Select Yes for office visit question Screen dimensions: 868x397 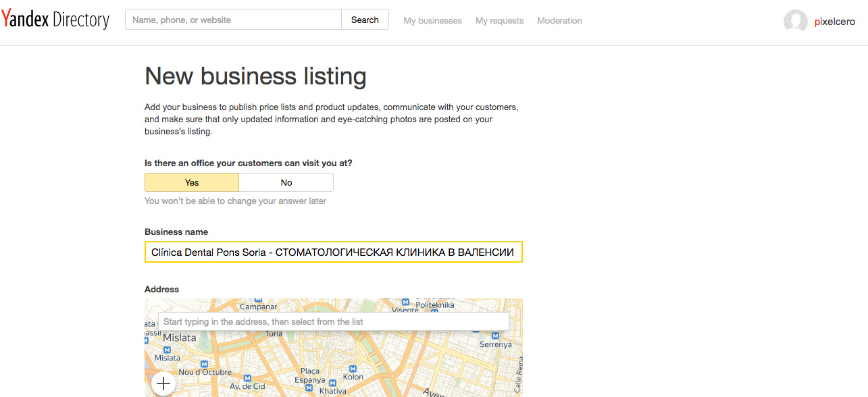pyautogui.click(x=192, y=182)
